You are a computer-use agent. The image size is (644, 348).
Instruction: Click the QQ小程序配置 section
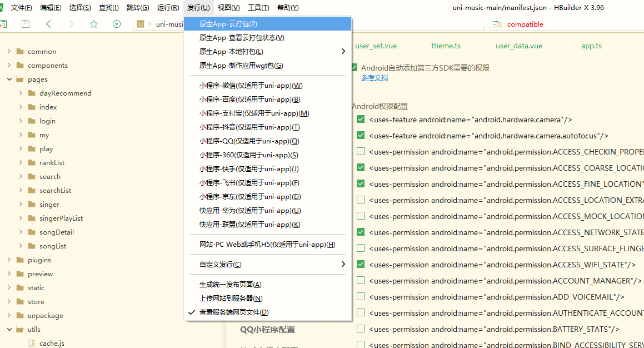267,330
